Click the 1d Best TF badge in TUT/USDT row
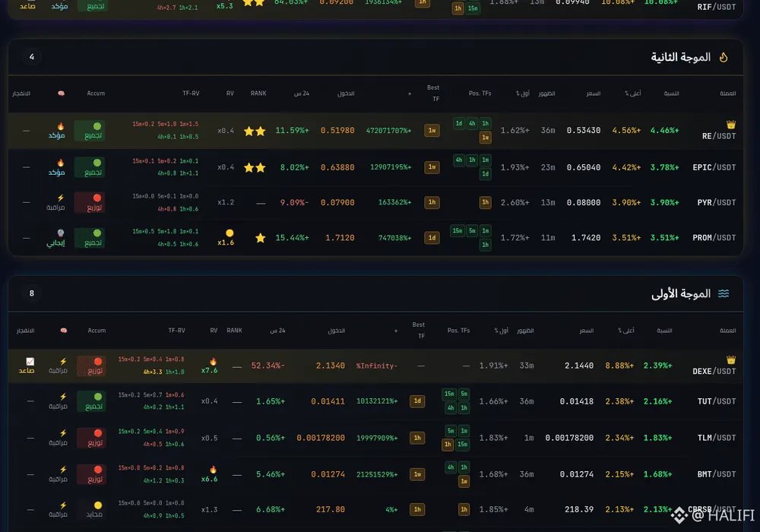Screen dimensions: 760x532 417,401
